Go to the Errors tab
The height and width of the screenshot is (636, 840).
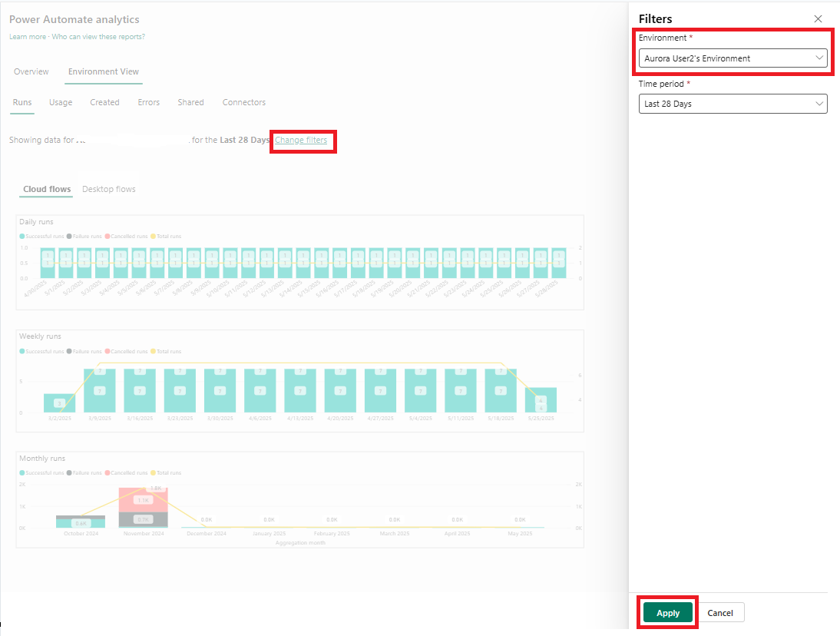click(149, 102)
